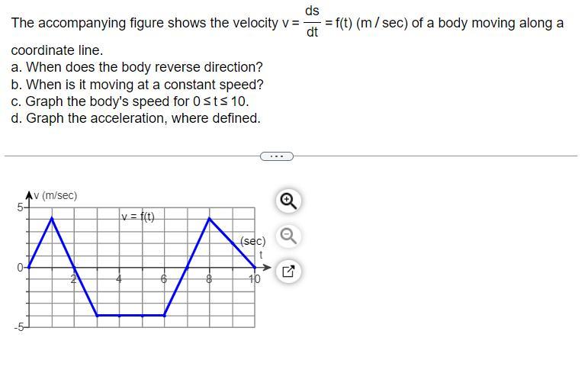The image size is (588, 376).
Task: Click the second peak at t = 8
Action: coord(210,219)
